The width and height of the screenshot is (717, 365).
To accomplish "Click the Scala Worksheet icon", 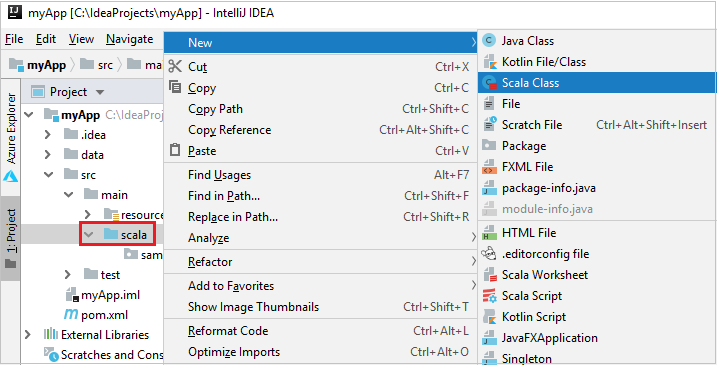I will 490,275.
